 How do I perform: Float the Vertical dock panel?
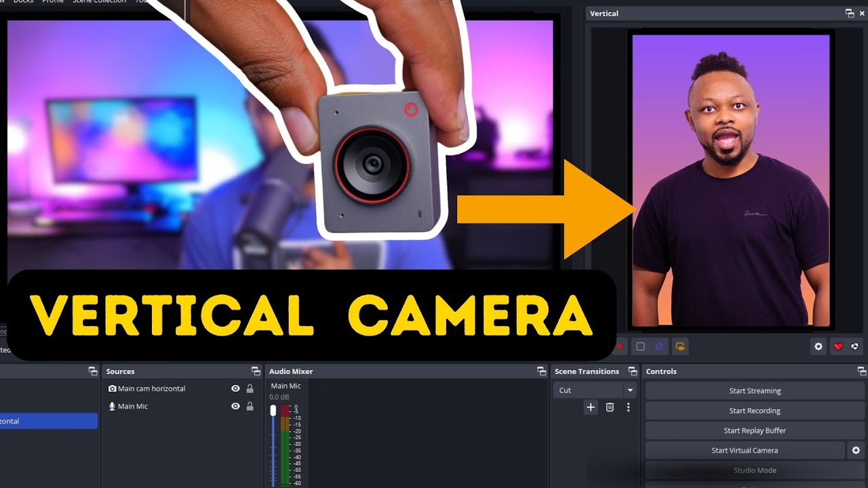(x=849, y=14)
